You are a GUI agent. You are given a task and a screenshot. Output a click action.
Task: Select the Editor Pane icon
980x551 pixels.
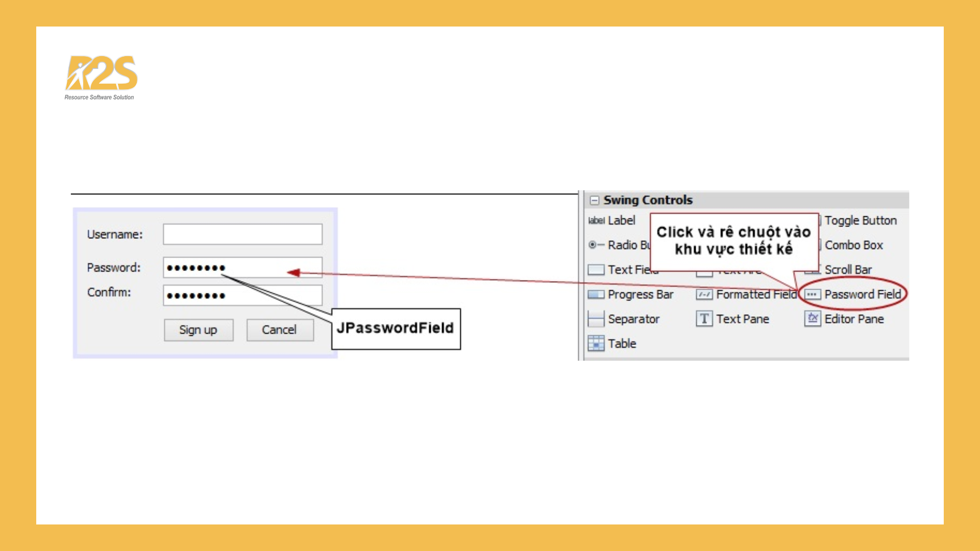(812, 319)
